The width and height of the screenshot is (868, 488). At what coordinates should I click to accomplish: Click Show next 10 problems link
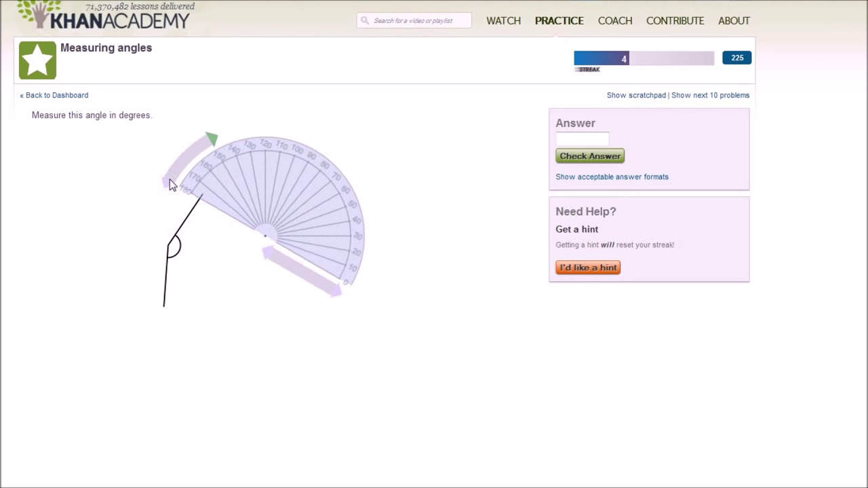[710, 96]
